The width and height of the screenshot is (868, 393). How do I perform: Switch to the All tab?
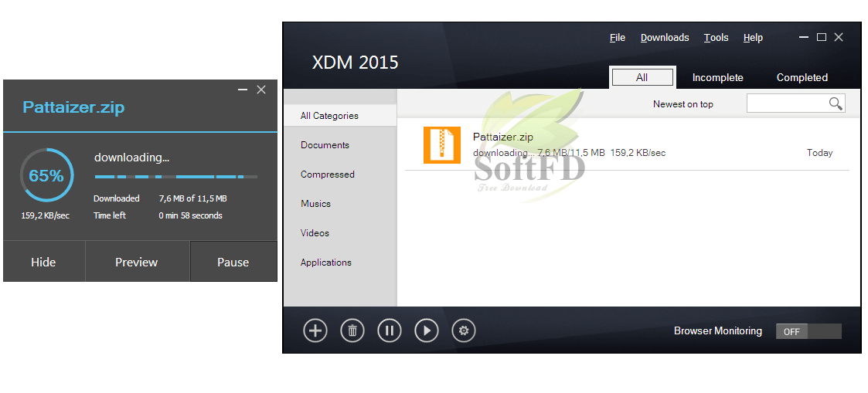pyautogui.click(x=642, y=77)
